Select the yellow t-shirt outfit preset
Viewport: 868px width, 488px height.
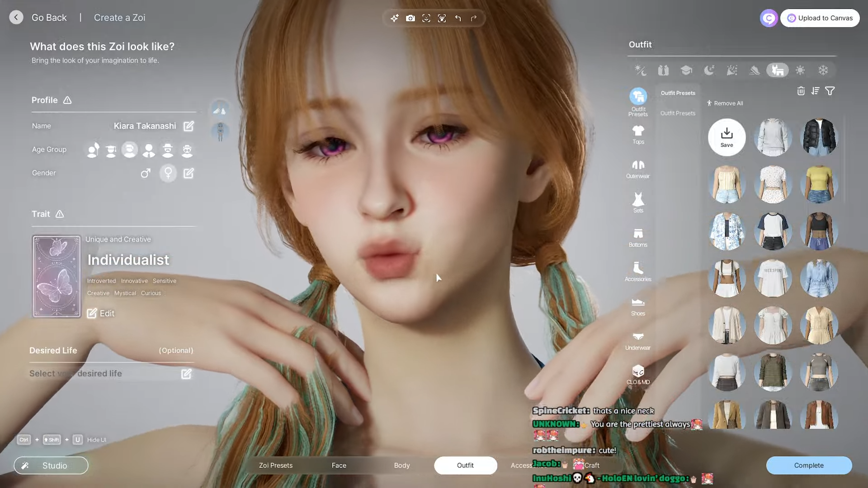click(819, 184)
